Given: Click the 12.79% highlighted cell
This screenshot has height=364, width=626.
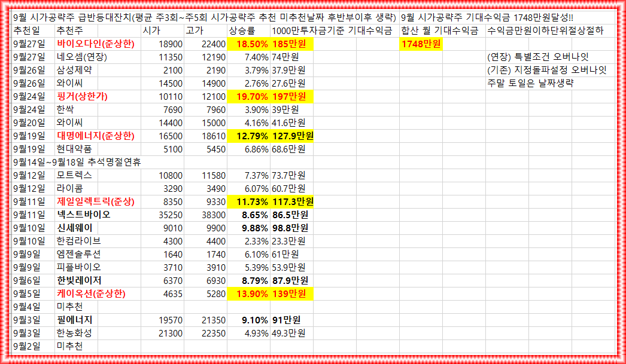Looking at the screenshot, I should [248, 136].
